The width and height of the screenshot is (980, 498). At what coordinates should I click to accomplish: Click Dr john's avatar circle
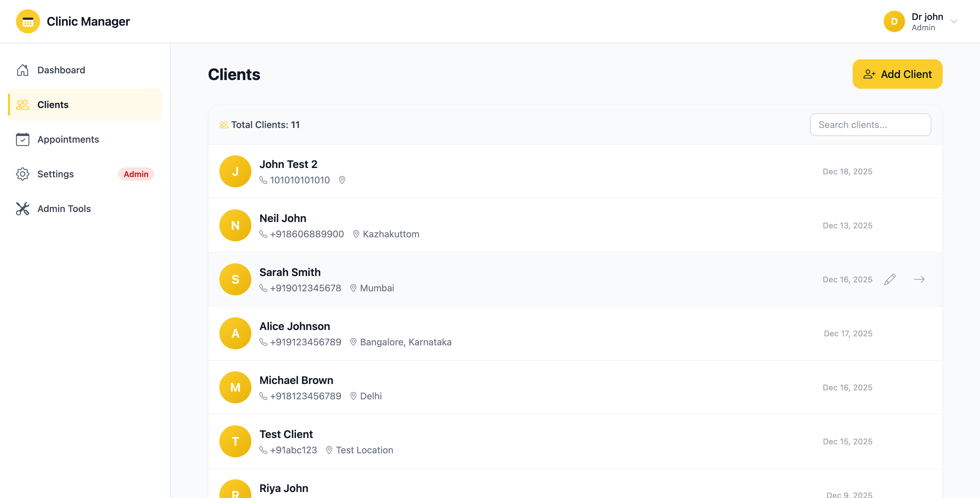[894, 21]
